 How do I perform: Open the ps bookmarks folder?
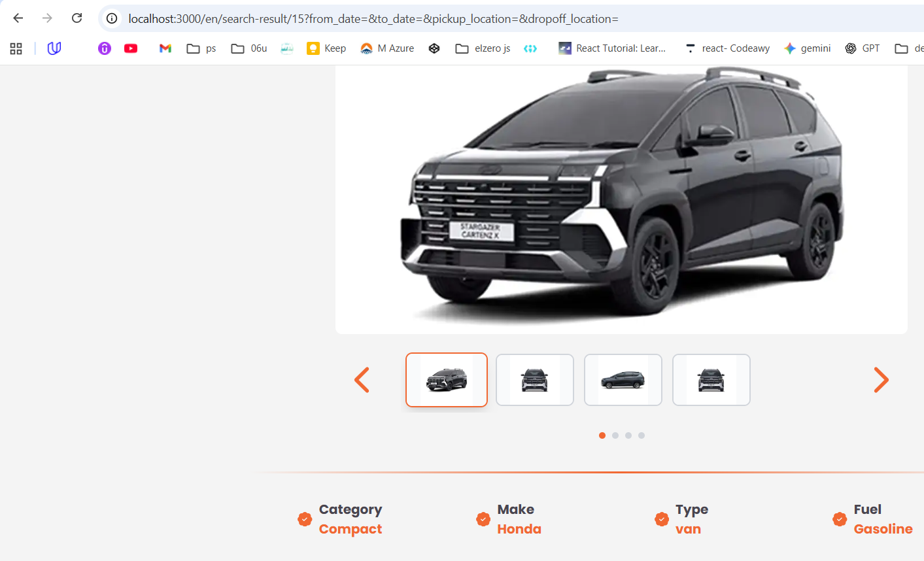[201, 48]
